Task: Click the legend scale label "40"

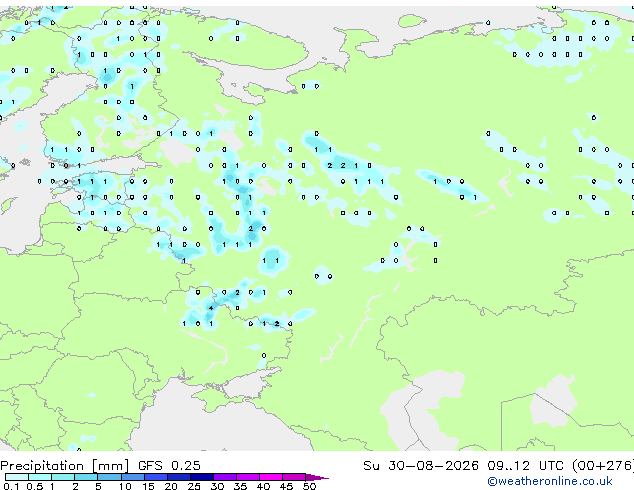Action: coord(263,486)
